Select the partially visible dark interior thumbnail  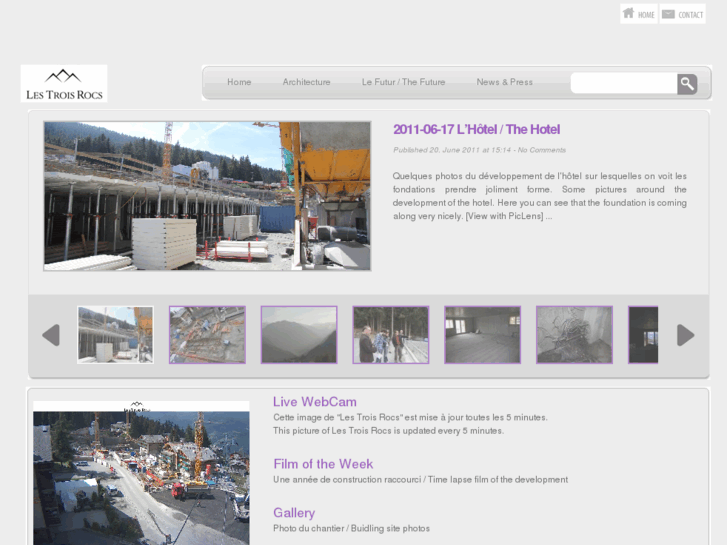(x=643, y=334)
